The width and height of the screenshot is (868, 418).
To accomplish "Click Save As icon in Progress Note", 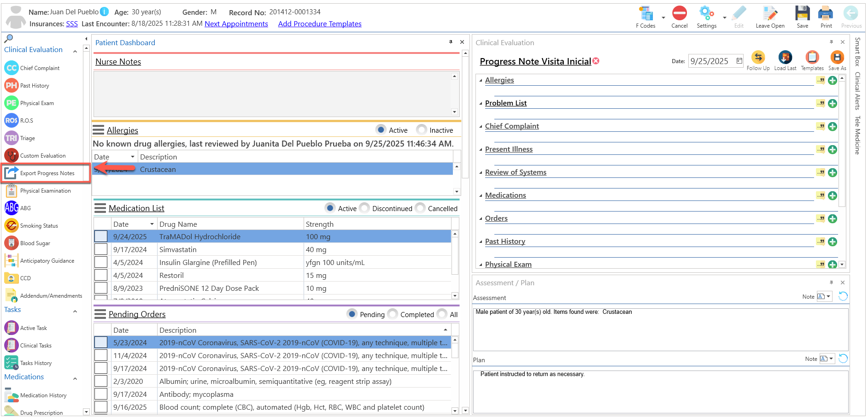I will [x=837, y=57].
